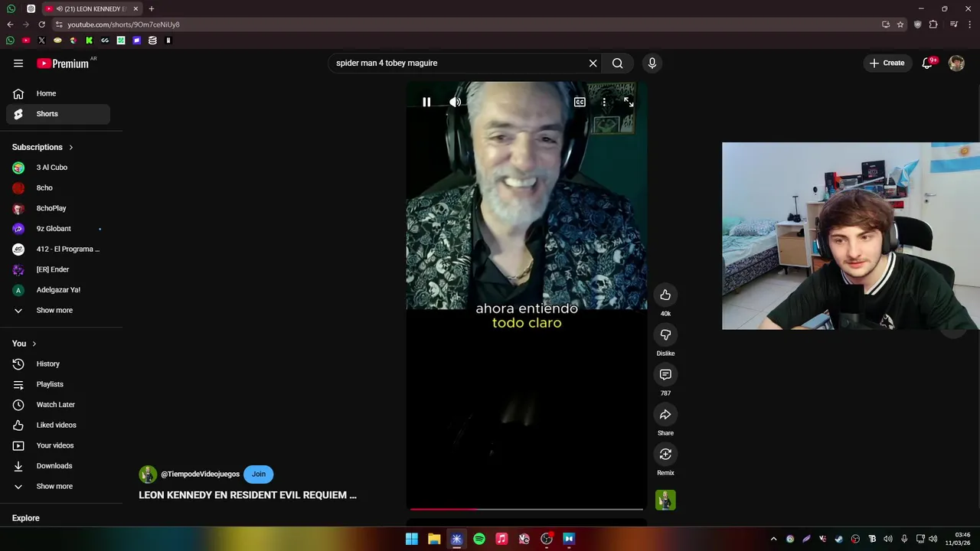Open 412 - El Programa channel

pos(58,249)
